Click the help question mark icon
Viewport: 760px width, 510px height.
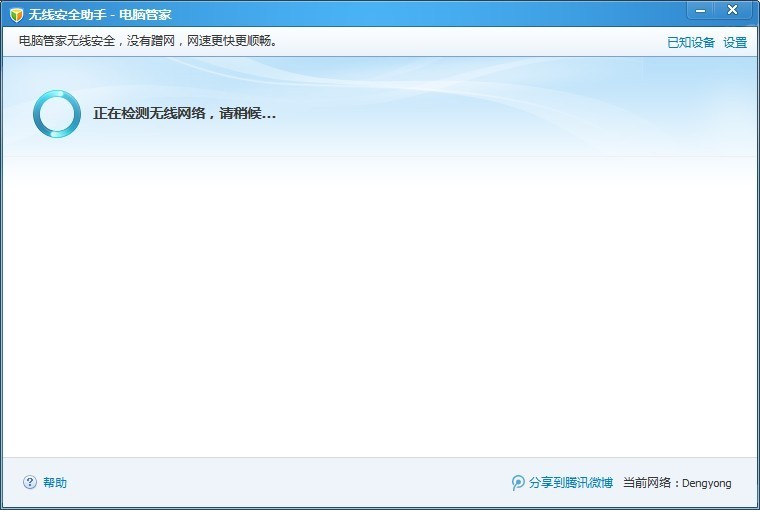30,482
